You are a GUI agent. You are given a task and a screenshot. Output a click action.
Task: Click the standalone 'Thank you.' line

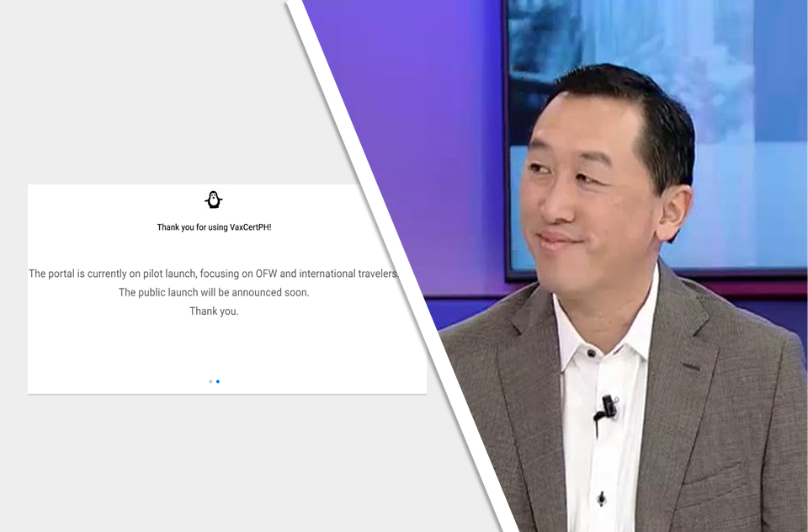click(214, 311)
